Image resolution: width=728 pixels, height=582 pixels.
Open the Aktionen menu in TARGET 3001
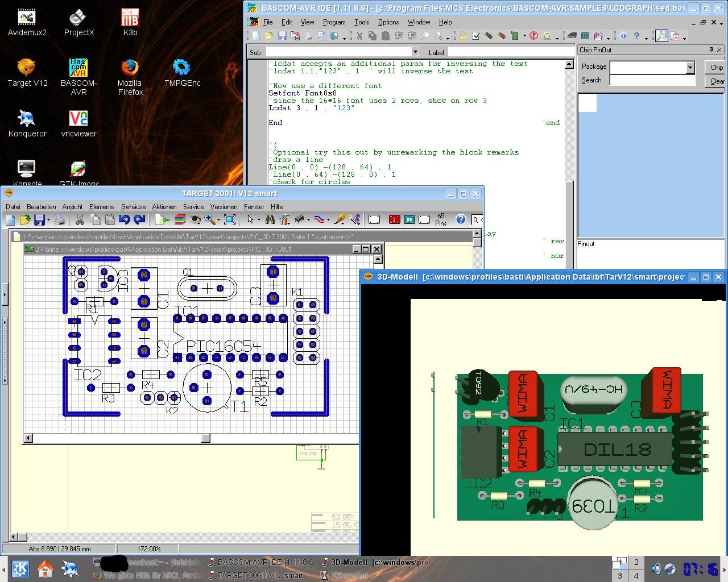click(x=164, y=207)
